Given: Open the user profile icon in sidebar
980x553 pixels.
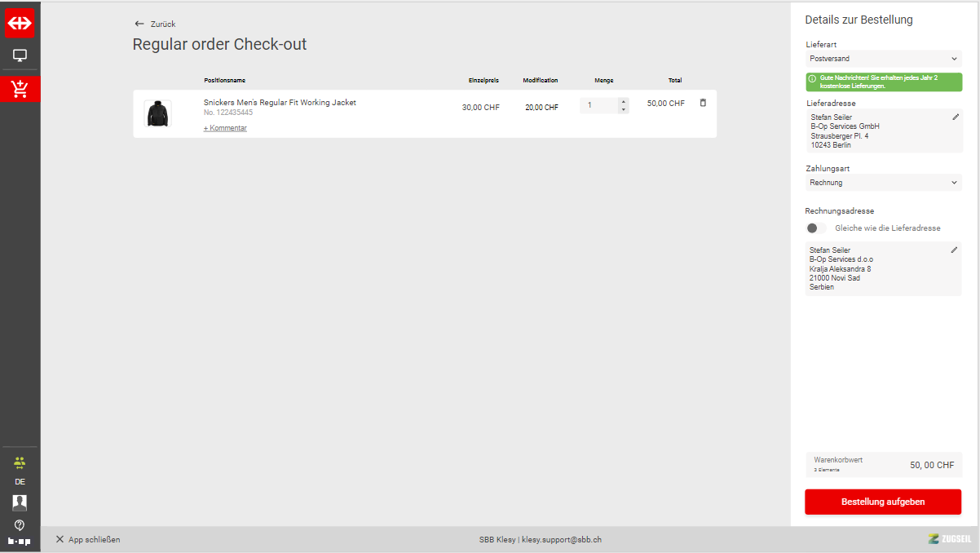Looking at the screenshot, I should click(x=20, y=502).
